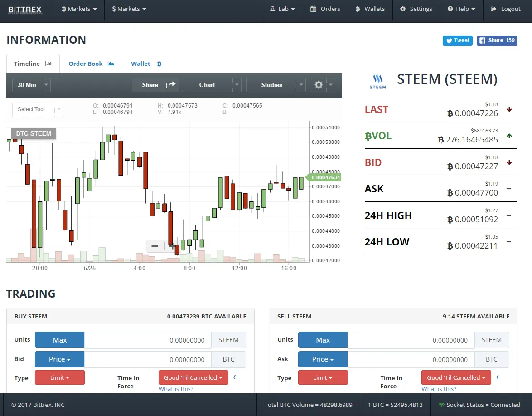Switch to the Timeline tab
Image resolution: width=532 pixels, height=416 pixels.
[33, 64]
